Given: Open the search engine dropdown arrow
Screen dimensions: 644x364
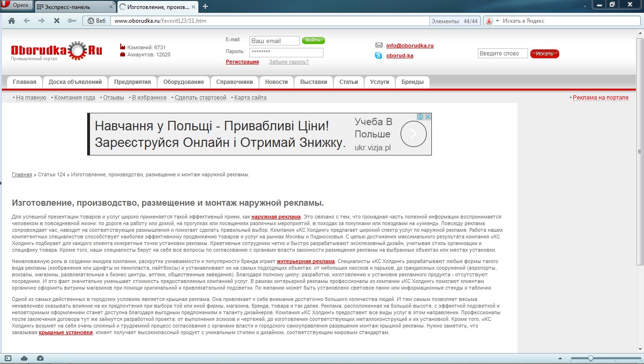Looking at the screenshot, I should tap(497, 21).
